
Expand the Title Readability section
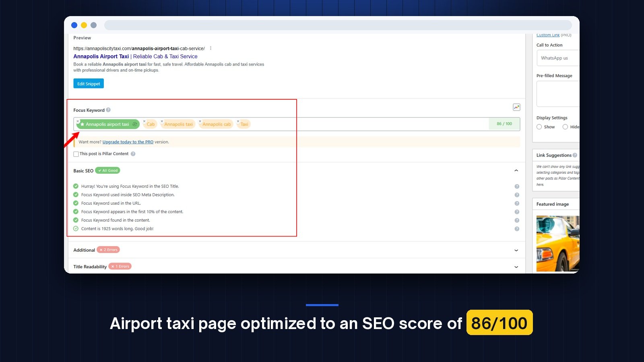pyautogui.click(x=516, y=267)
